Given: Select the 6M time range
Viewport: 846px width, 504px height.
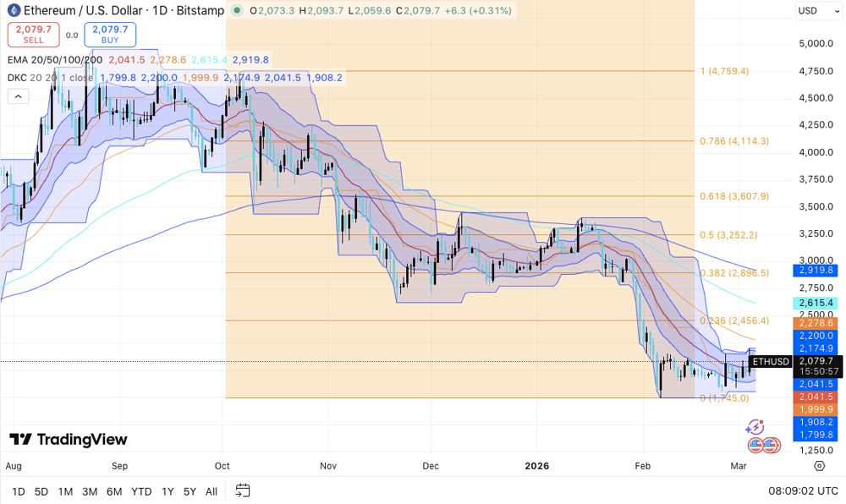Looking at the screenshot, I should [x=114, y=491].
